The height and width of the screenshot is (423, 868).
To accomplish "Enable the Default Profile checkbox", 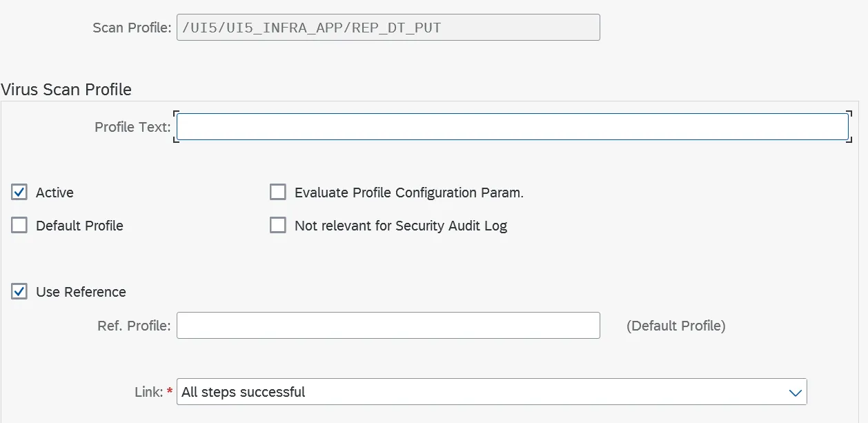I will (19, 226).
